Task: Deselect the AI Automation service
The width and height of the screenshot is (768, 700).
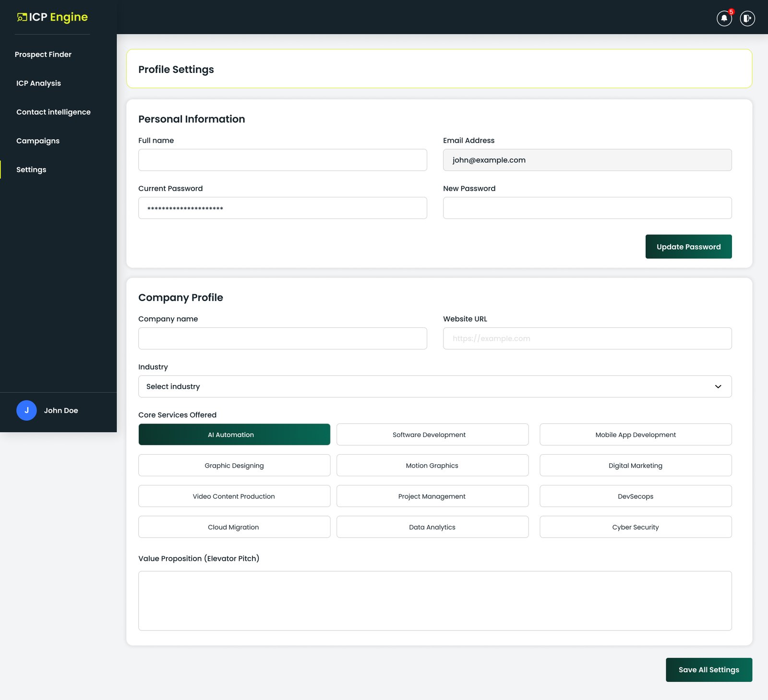Action: (x=234, y=434)
